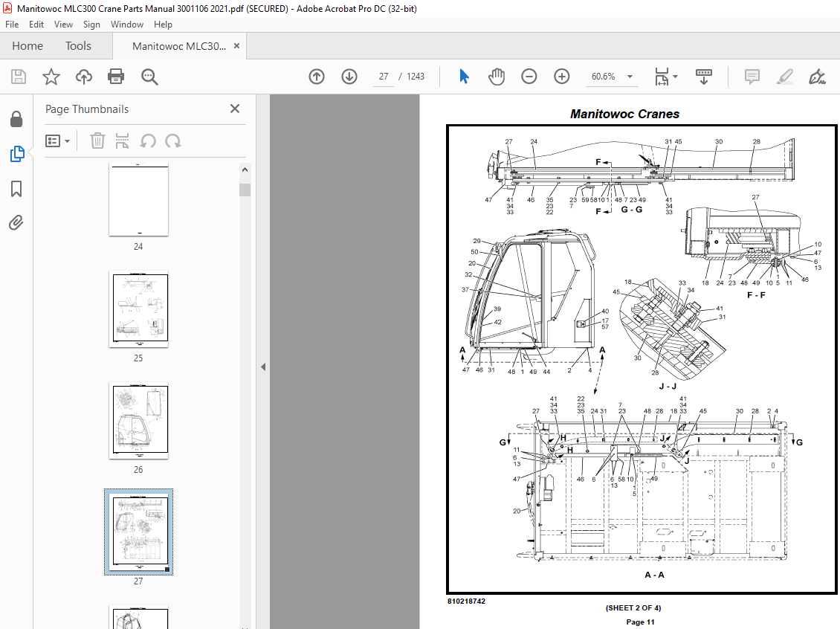Screen dimensions: 840x629
Task: Click the page number input field
Action: tap(384, 77)
